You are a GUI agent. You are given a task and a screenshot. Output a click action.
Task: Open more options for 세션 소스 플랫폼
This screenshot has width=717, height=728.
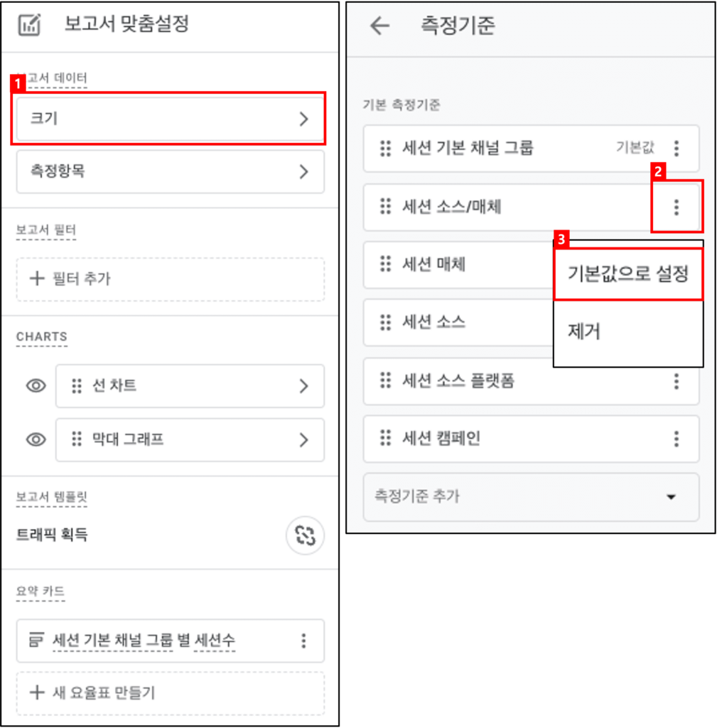point(676,381)
